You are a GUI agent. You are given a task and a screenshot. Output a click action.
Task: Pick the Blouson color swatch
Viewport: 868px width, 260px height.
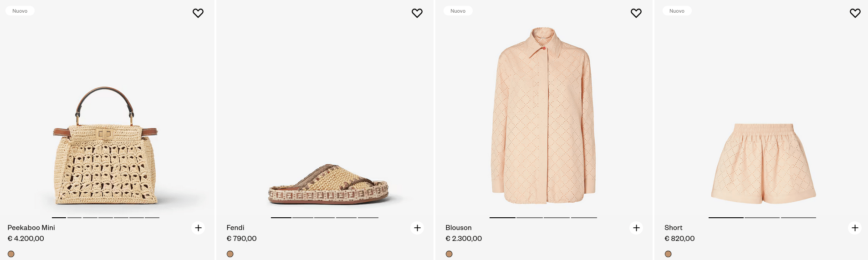449,254
